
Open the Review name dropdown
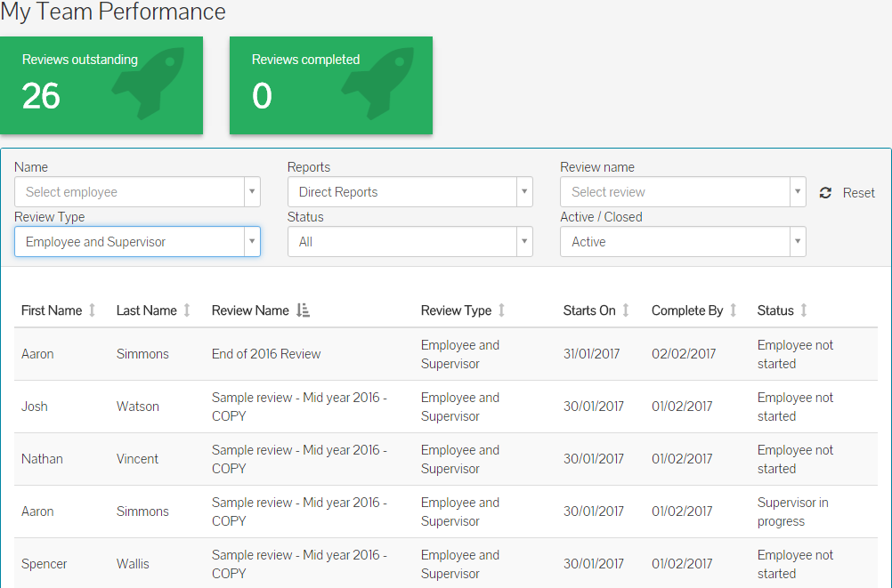(x=683, y=191)
